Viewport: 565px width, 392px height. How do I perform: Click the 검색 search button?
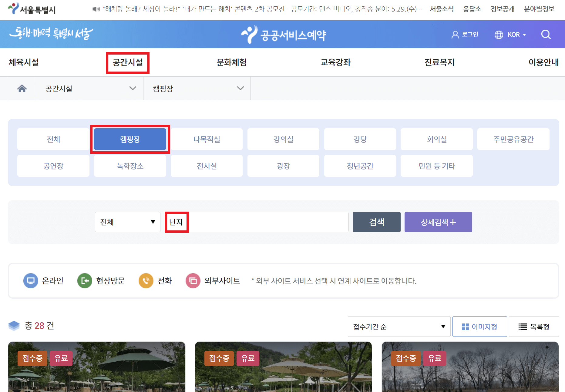point(376,222)
